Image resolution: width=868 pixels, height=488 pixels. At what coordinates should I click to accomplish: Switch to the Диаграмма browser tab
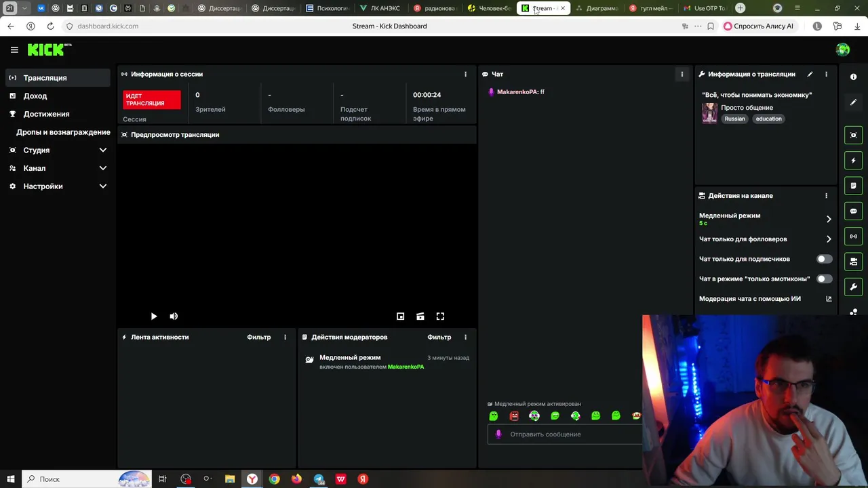[x=597, y=8]
